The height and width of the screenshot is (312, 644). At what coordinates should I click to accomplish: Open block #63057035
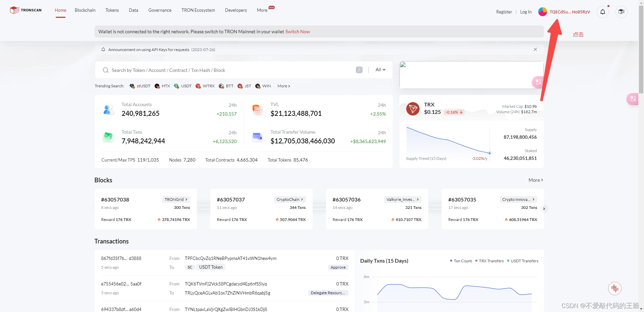(462, 199)
